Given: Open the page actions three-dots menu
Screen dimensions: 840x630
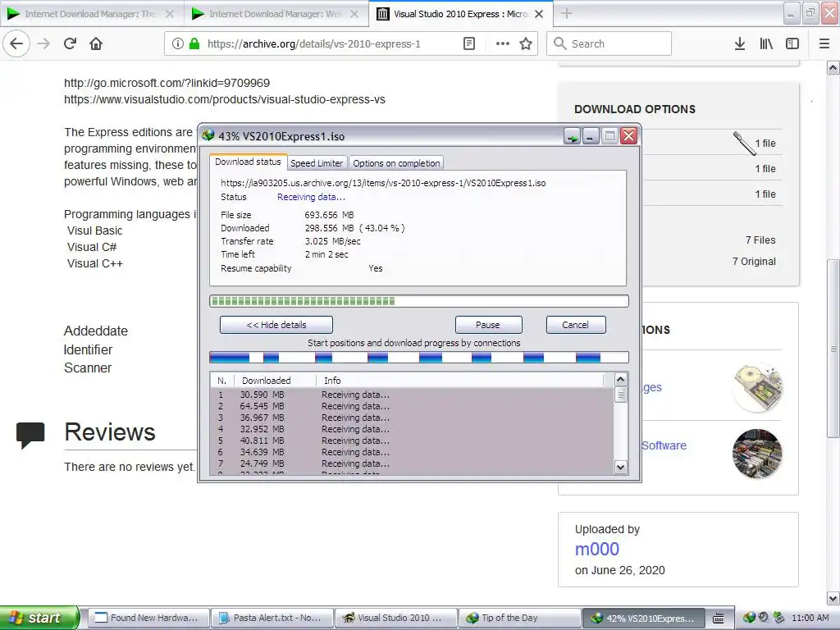Looking at the screenshot, I should [x=503, y=43].
